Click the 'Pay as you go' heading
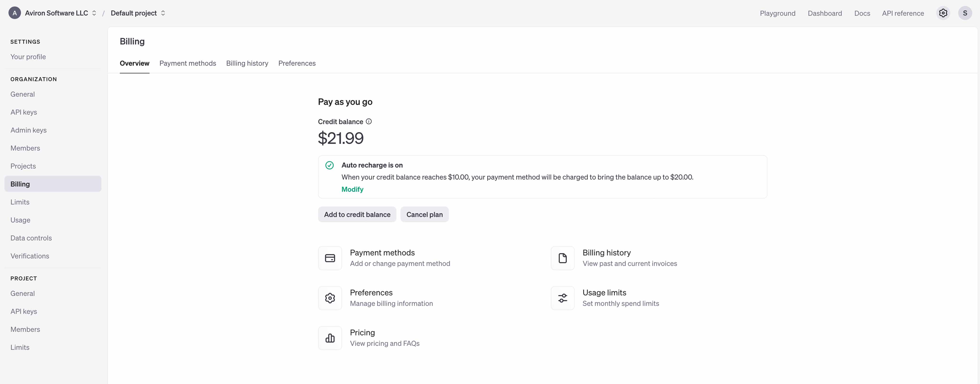Viewport: 980px width, 384px height. (x=345, y=102)
